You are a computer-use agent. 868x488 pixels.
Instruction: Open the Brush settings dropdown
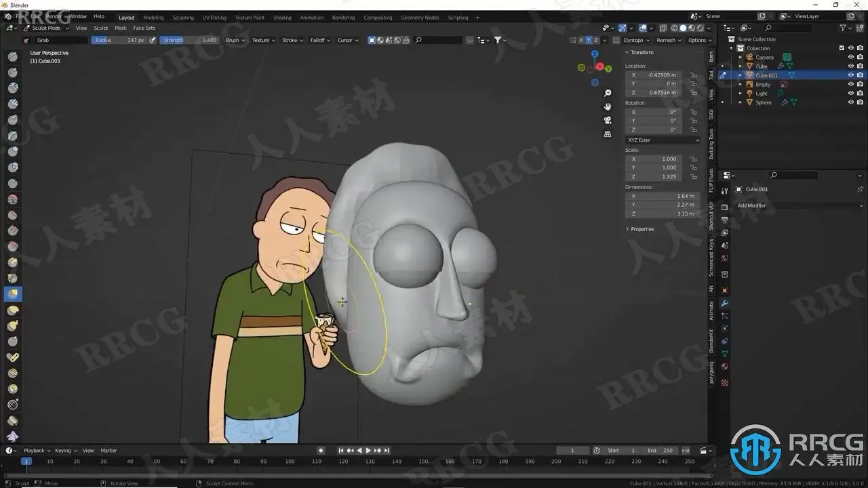(x=235, y=40)
